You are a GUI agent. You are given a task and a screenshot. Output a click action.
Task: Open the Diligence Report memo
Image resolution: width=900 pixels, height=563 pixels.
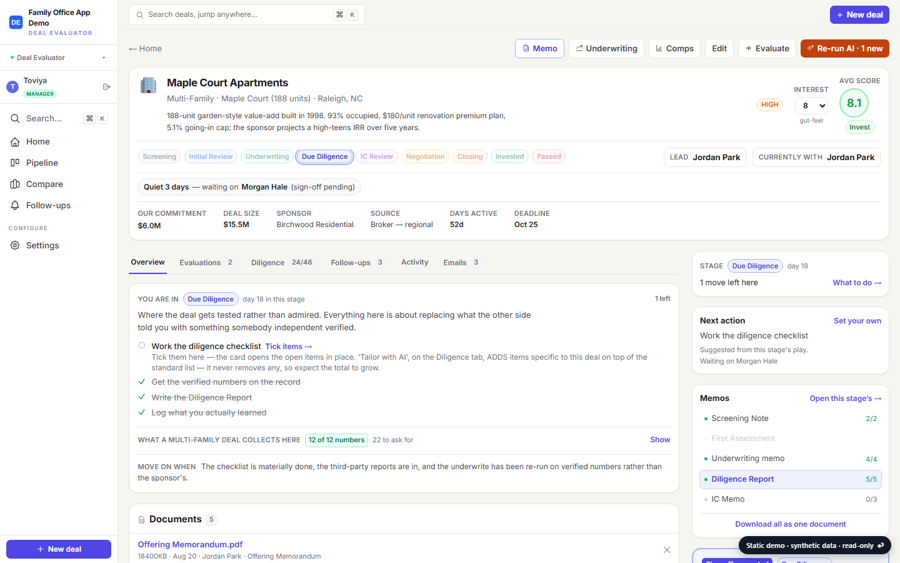tap(790, 479)
